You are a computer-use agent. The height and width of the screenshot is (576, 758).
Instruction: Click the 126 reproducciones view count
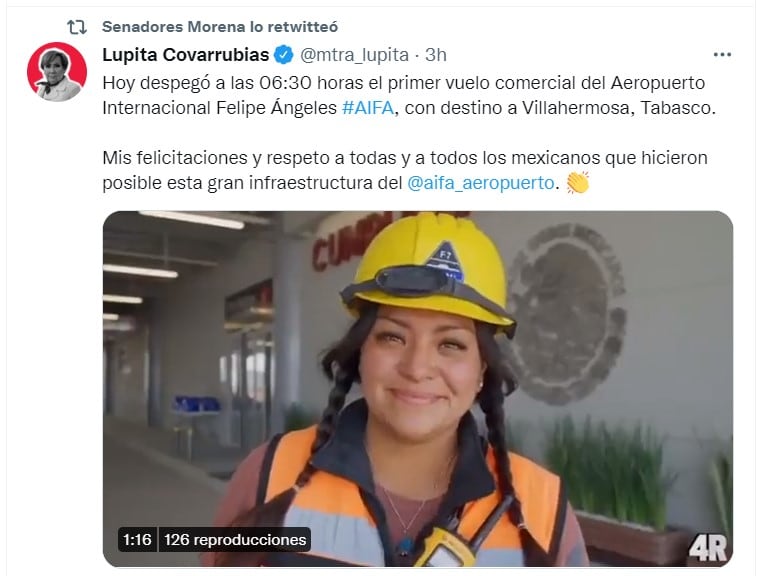tap(235, 539)
